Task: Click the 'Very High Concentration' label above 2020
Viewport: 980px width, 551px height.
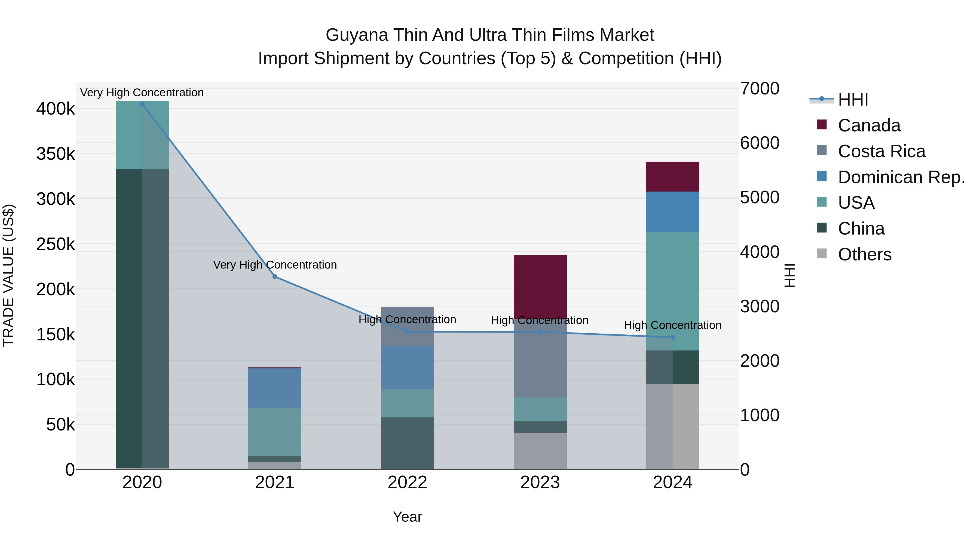Action: pyautogui.click(x=142, y=93)
